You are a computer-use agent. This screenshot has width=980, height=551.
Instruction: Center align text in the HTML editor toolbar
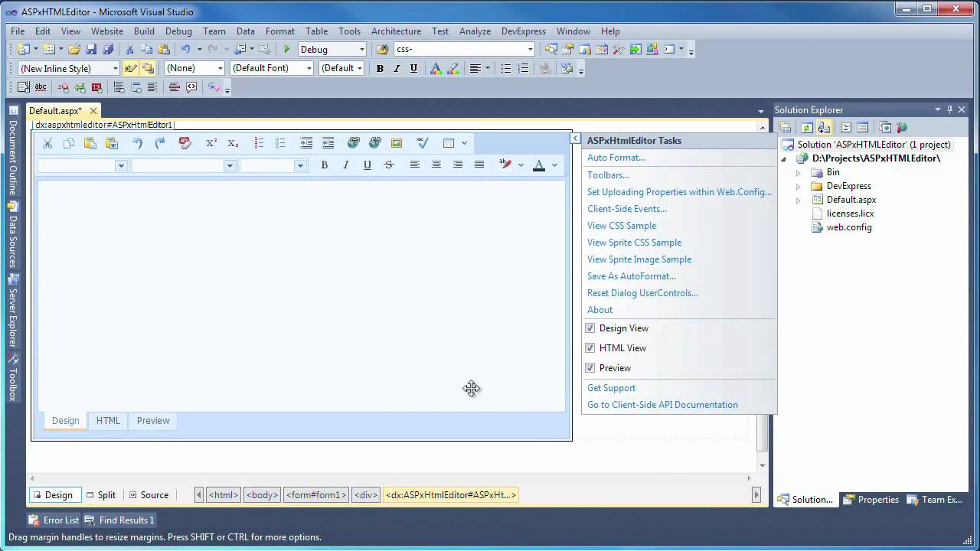(x=436, y=165)
